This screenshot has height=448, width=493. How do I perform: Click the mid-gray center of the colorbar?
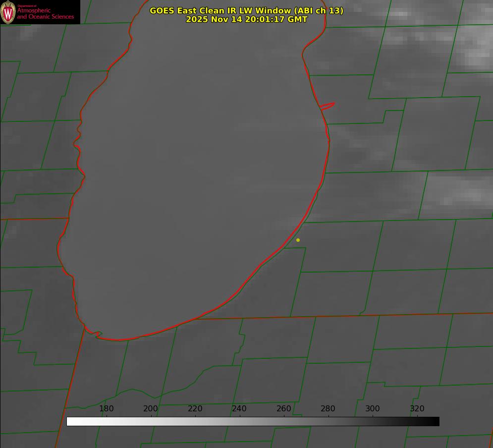tap(253, 422)
